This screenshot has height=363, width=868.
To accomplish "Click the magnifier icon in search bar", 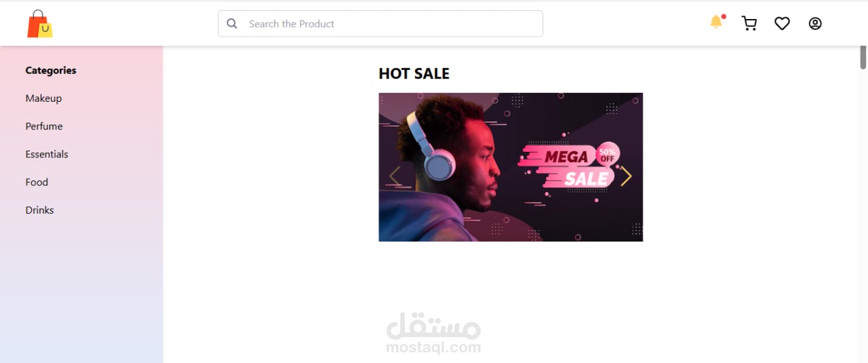I will 232,24.
